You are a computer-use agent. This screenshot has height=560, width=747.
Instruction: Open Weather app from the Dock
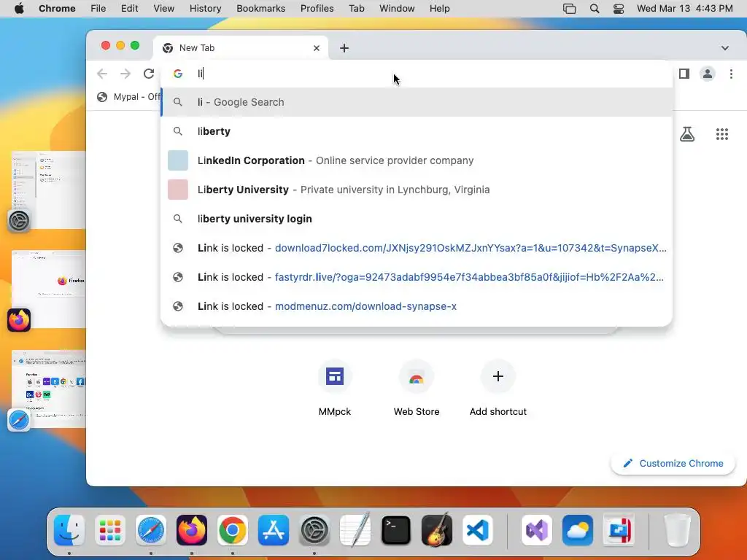[578, 530]
